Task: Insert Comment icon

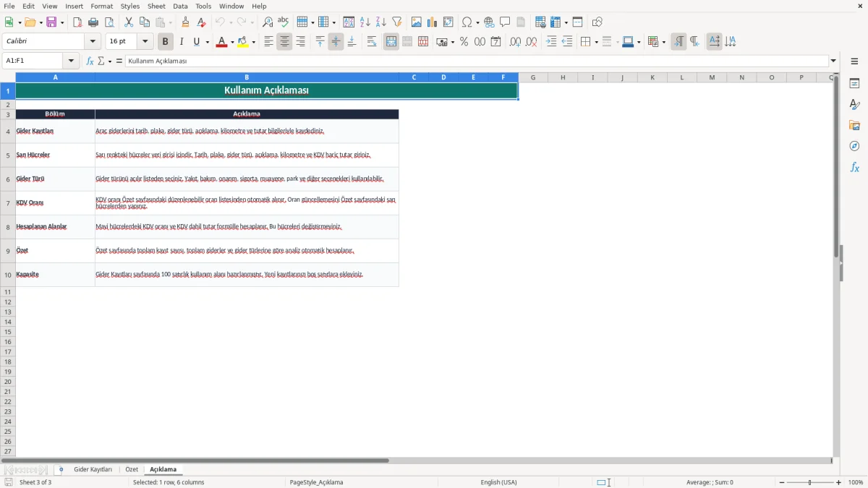Action: tap(506, 22)
